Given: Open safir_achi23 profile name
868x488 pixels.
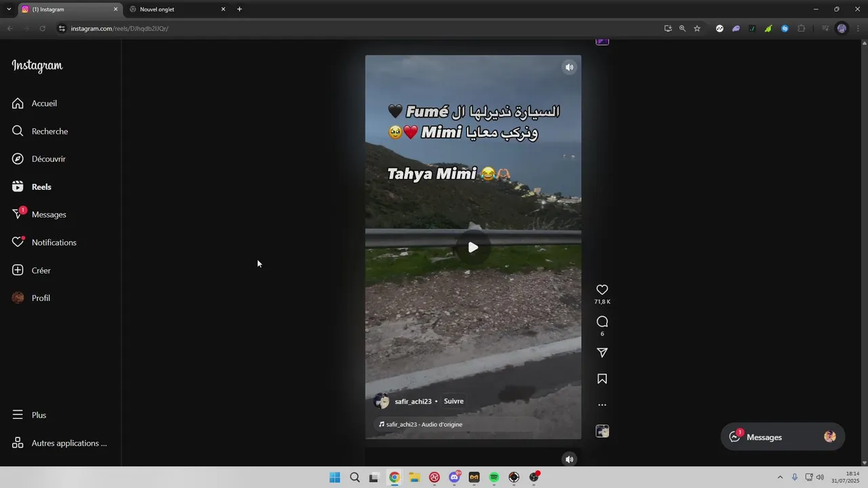Looking at the screenshot, I should (413, 402).
